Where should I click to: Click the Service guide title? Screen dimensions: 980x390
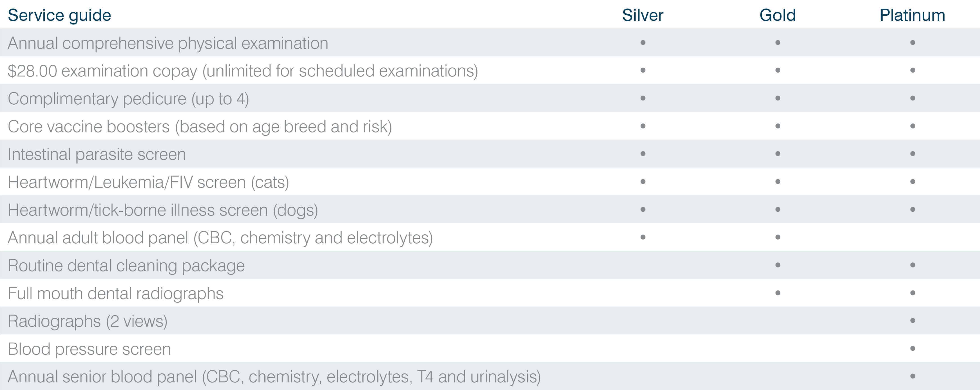click(x=59, y=16)
